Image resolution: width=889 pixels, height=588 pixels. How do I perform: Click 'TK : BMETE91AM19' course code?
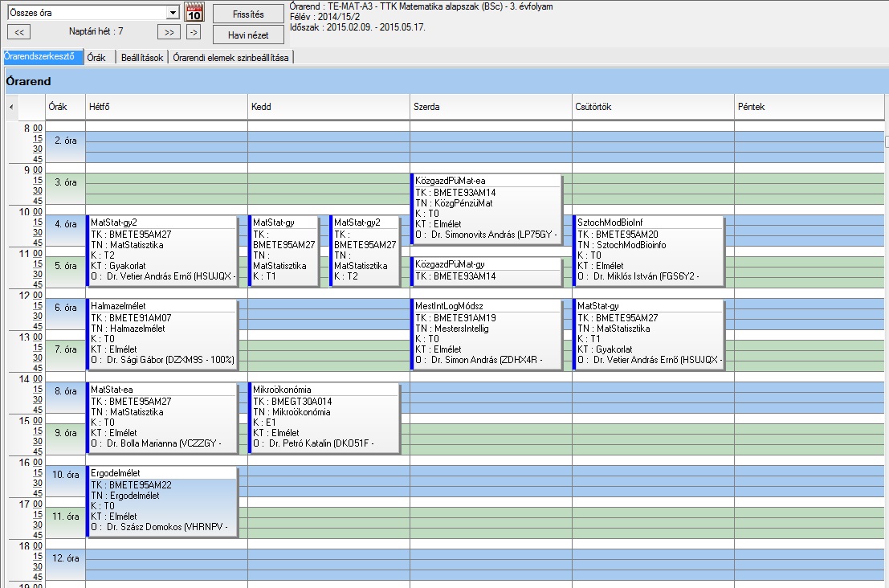(455, 318)
